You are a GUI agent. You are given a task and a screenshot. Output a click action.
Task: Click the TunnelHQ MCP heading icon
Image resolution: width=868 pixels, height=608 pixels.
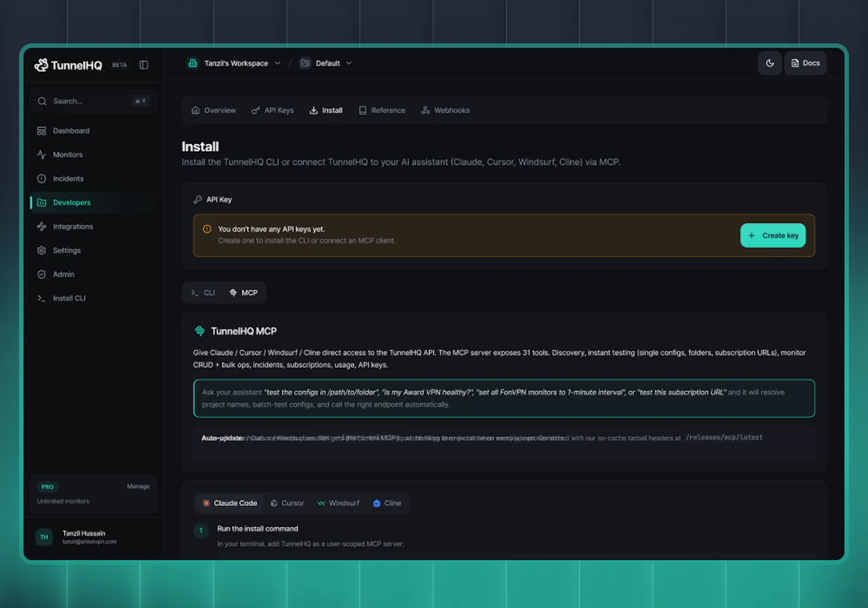tap(200, 331)
